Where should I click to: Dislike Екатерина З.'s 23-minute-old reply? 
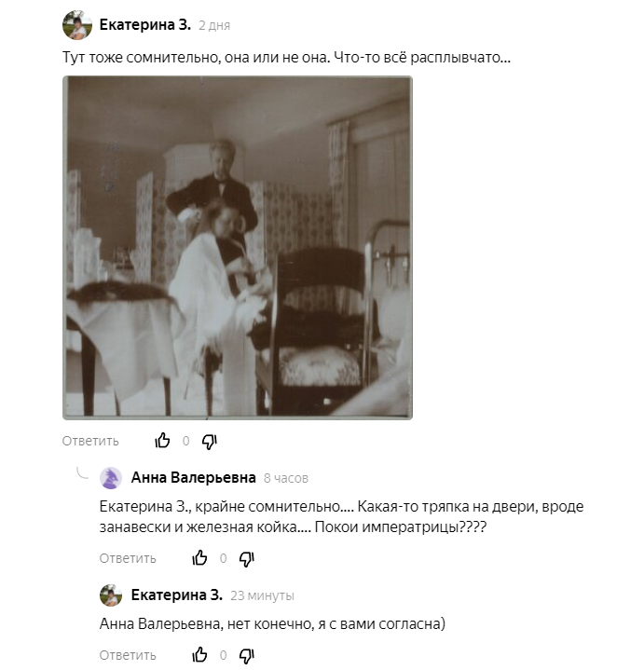pyautogui.click(x=247, y=656)
